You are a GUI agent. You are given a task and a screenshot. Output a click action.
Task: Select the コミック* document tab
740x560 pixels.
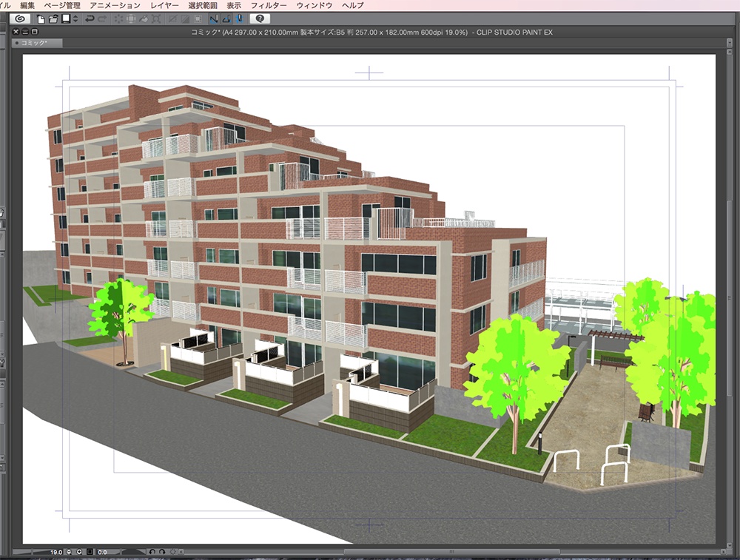[x=36, y=43]
